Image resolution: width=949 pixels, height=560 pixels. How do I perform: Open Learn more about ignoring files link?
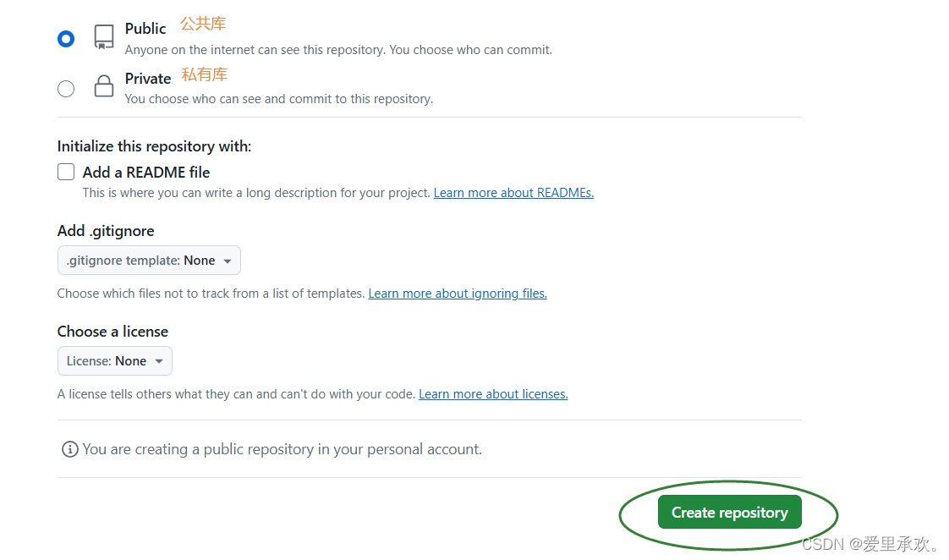tap(458, 294)
